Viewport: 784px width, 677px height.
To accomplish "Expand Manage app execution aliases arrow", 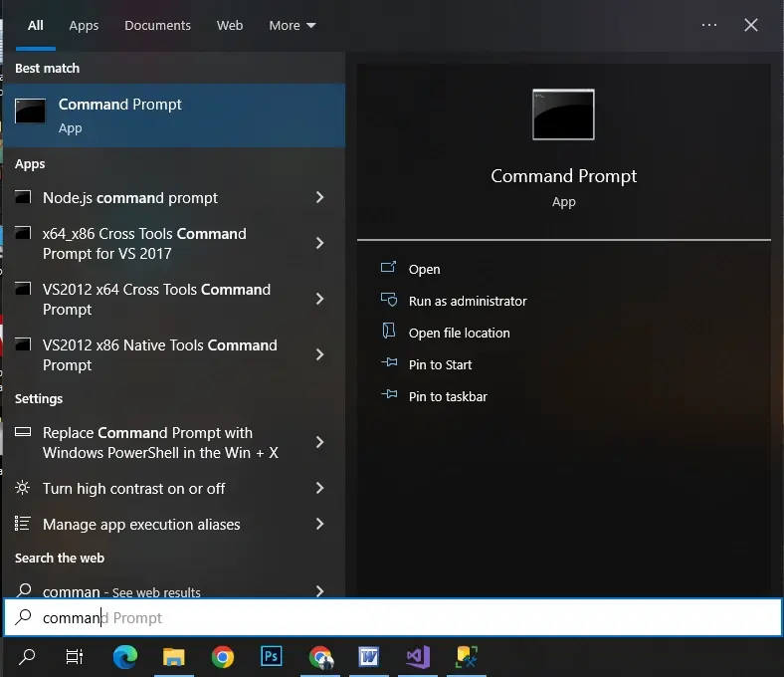I will (320, 524).
